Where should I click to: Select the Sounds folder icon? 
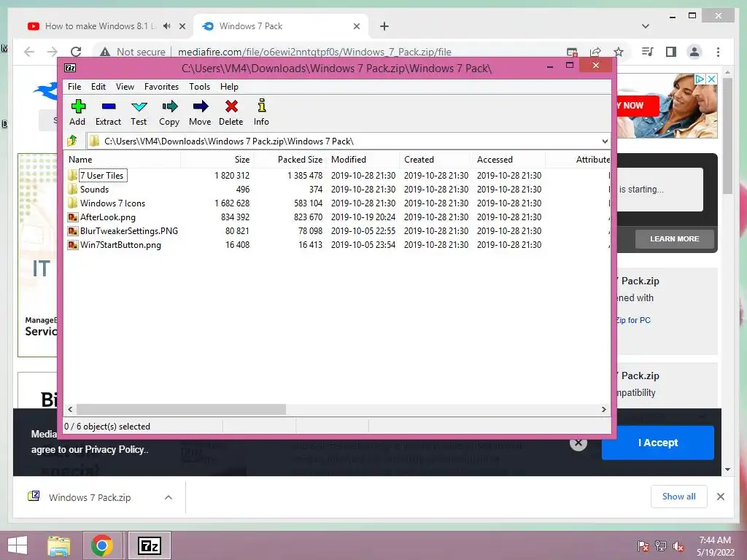pos(72,189)
